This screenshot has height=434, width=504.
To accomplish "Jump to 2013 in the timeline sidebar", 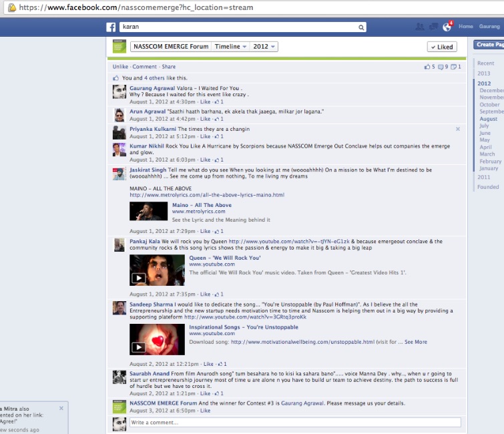I will 484,73.
